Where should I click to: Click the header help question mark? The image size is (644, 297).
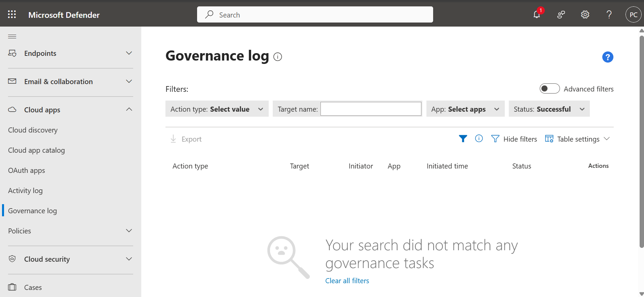(609, 14)
